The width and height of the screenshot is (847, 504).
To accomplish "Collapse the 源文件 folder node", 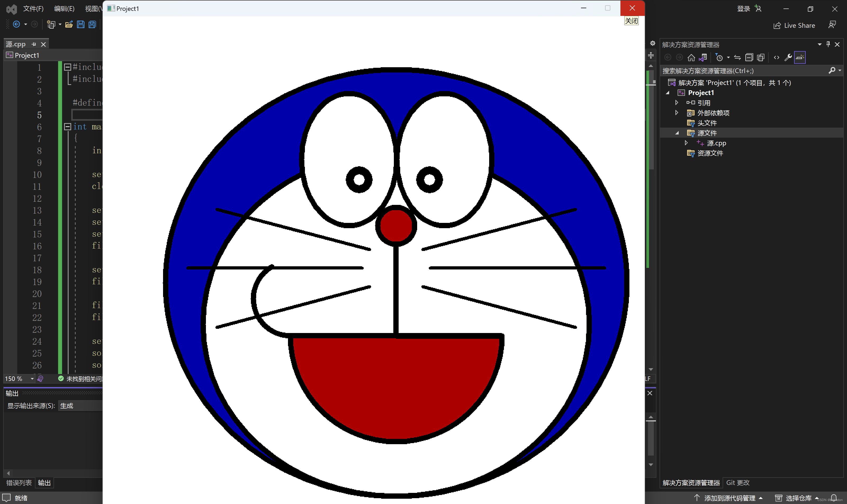I will [677, 133].
